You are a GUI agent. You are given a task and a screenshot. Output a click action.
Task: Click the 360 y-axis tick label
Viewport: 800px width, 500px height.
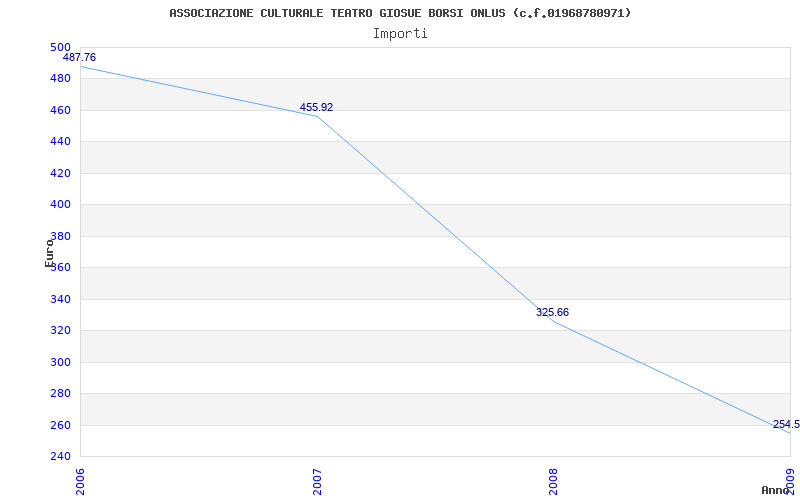60,267
